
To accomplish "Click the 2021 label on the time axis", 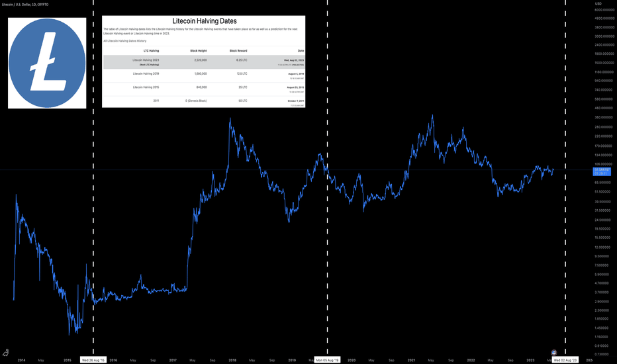I will click(x=411, y=360).
